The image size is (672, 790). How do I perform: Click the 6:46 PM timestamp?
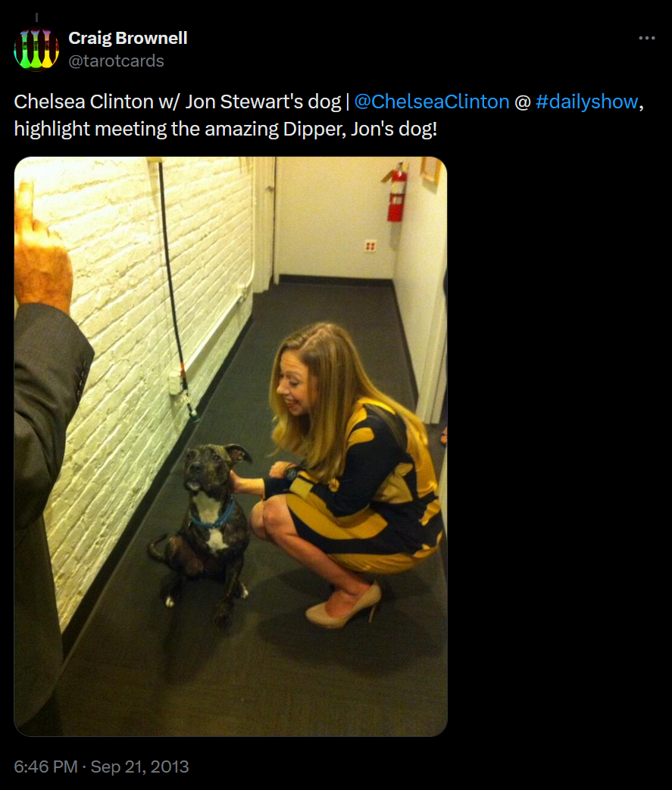45,767
